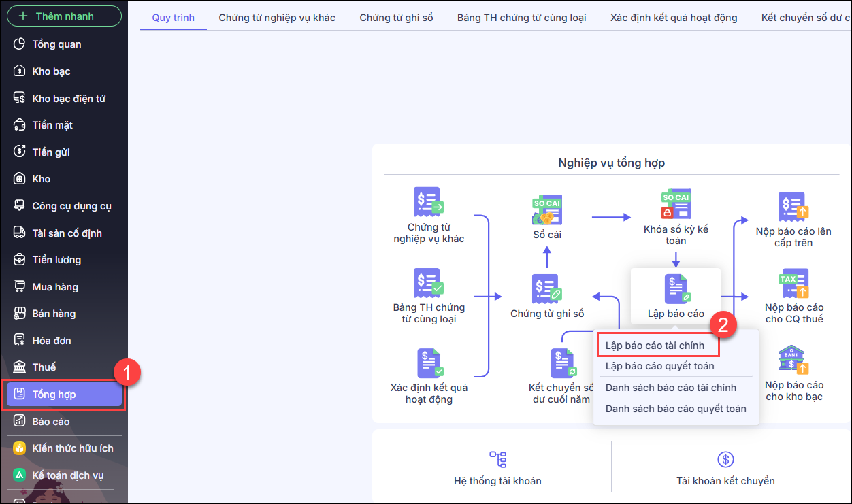
Task: Open Hệ thống tài khoản icon
Action: (497, 459)
